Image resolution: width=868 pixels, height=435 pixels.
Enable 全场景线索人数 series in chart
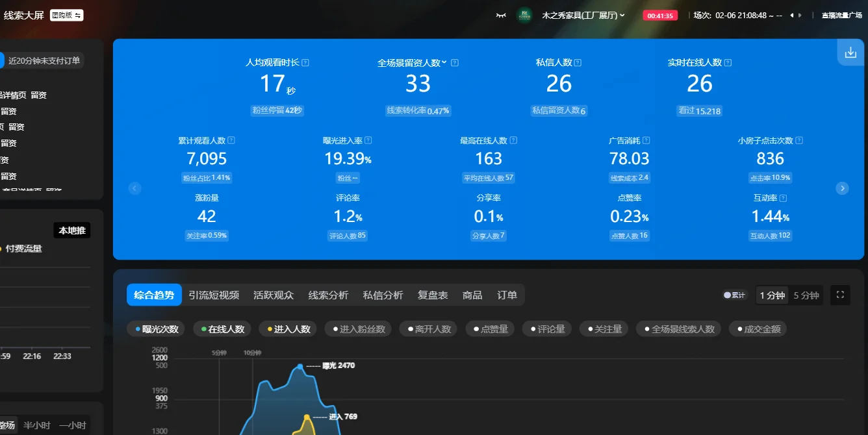pyautogui.click(x=679, y=329)
